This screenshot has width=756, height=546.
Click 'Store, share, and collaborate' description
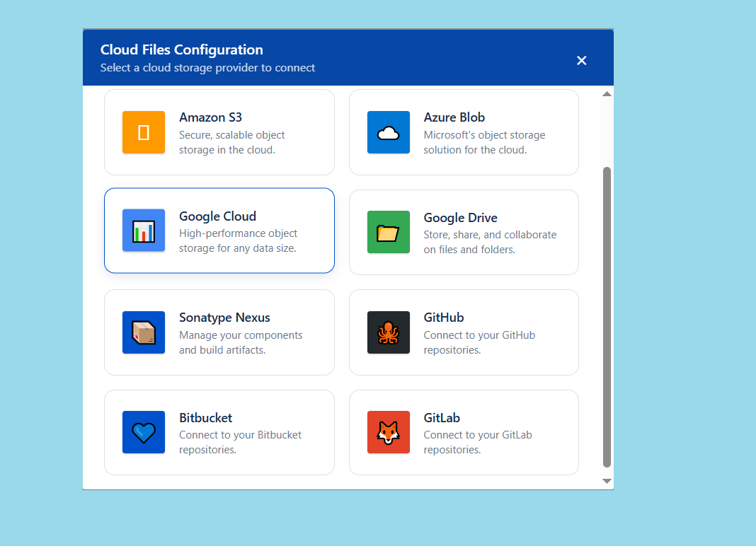(490, 242)
